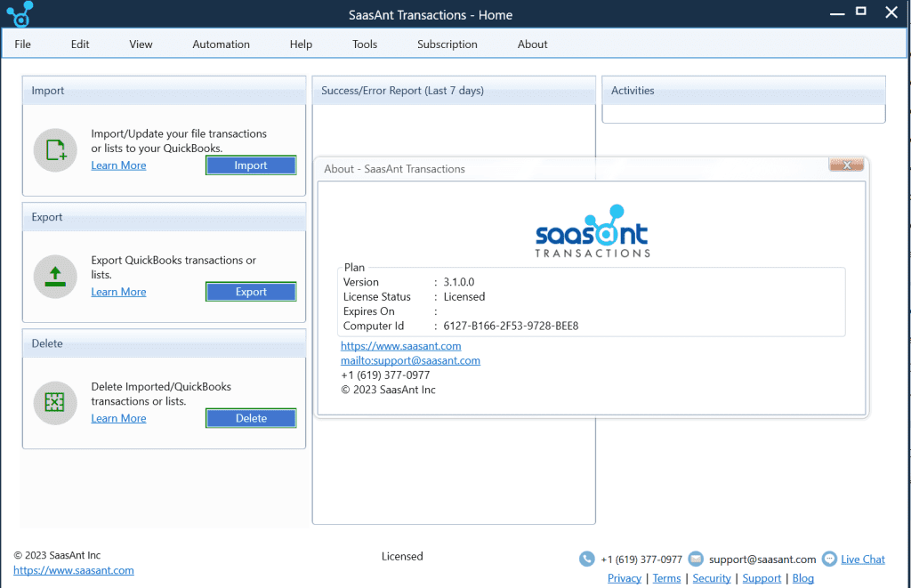Click the Live Chat speech bubble icon
The image size is (911, 588).
coord(829,559)
